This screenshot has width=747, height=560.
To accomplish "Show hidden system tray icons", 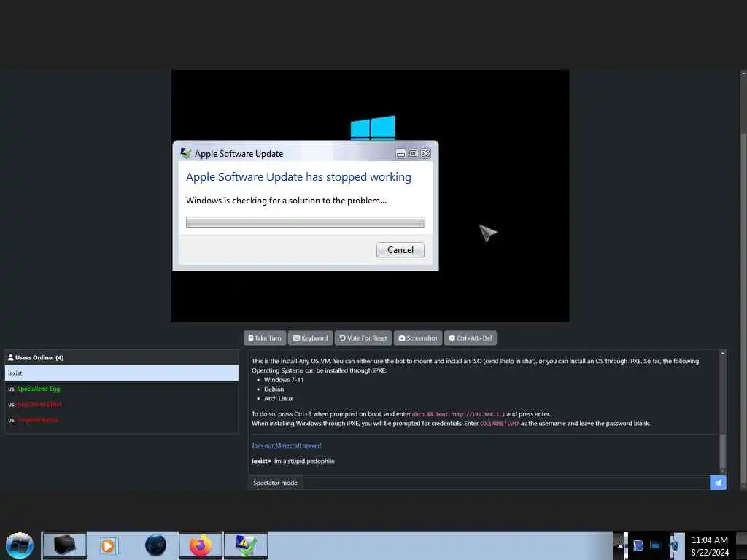I will [x=620, y=545].
